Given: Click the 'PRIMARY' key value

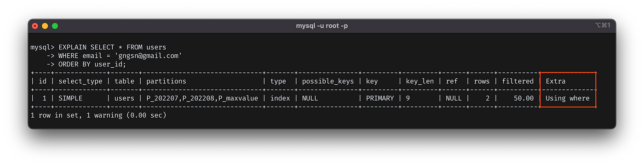Looking at the screenshot, I should pos(380,98).
